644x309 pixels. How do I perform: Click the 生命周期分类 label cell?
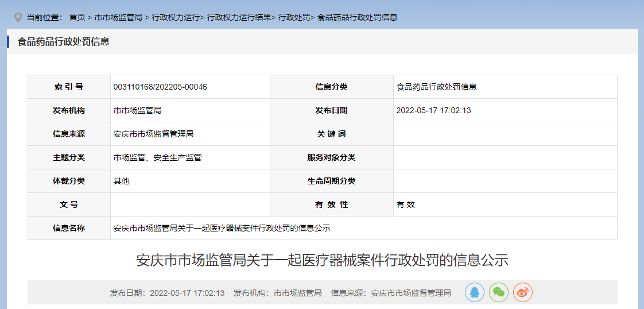click(x=331, y=181)
